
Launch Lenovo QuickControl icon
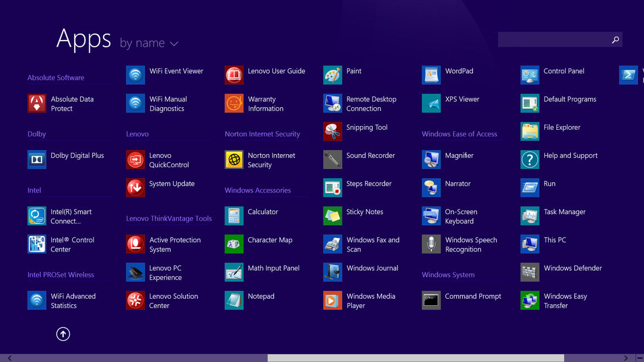[x=135, y=160]
